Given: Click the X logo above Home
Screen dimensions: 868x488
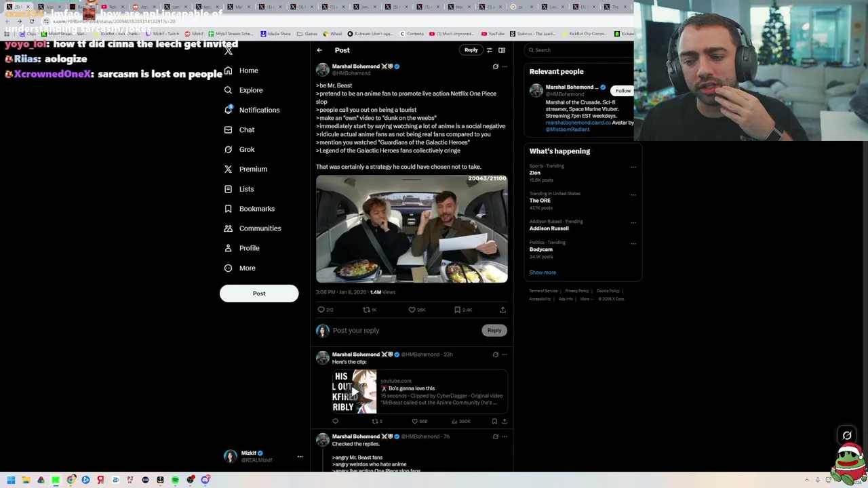Looking at the screenshot, I should pos(229,51).
